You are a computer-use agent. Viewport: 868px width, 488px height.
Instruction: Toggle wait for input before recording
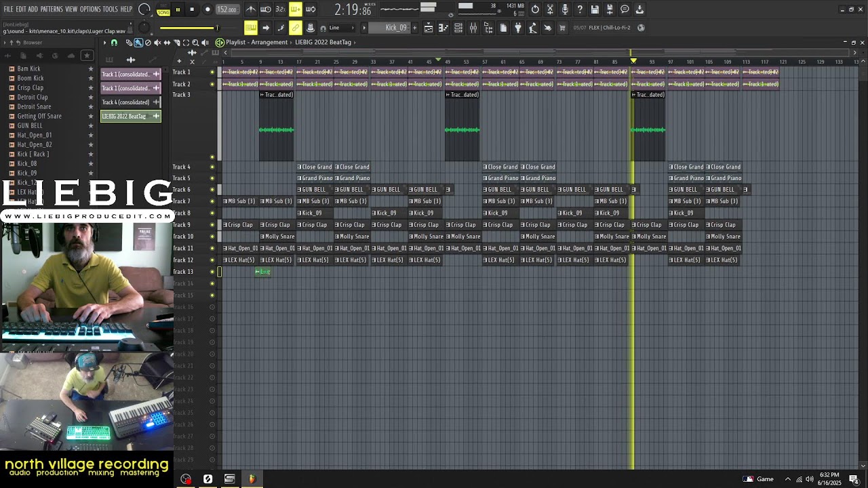[x=266, y=9]
